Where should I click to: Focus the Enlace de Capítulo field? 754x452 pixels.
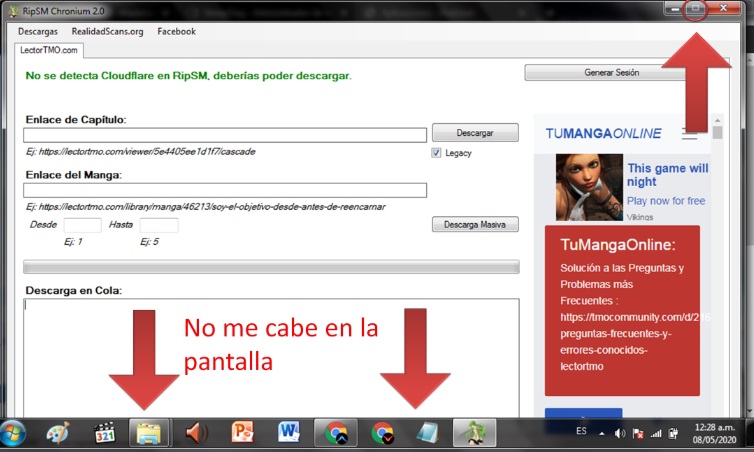pos(225,135)
